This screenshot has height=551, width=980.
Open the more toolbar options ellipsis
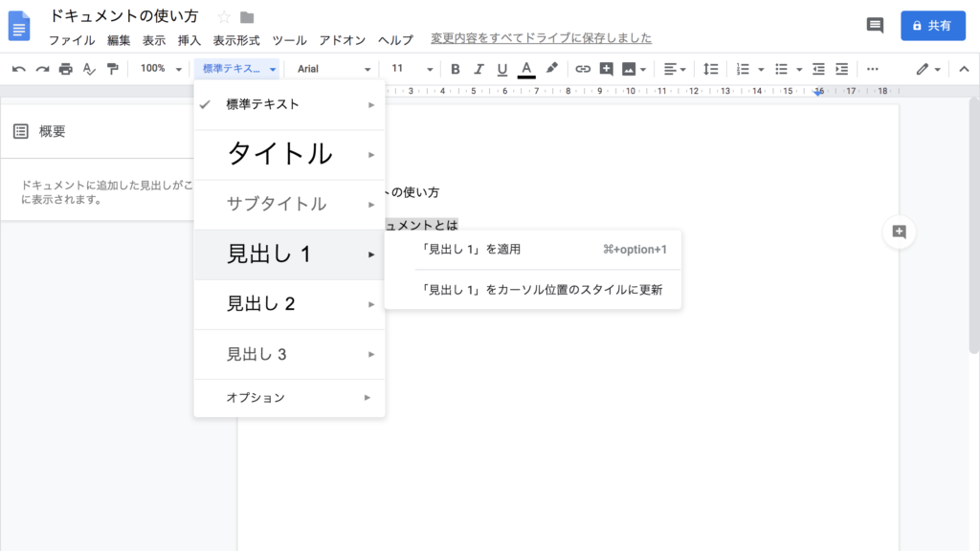pos(873,69)
